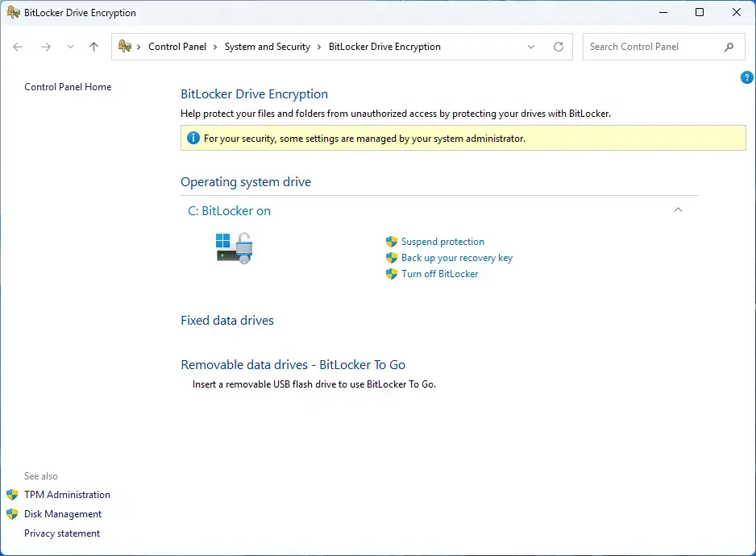The image size is (756, 556).
Task: Select Control Panel in the breadcrumb
Action: (177, 47)
